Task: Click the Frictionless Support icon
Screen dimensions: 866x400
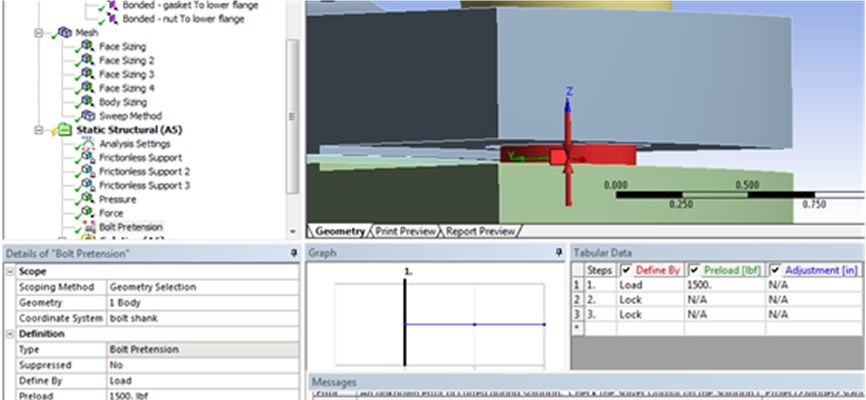Action: [87, 157]
